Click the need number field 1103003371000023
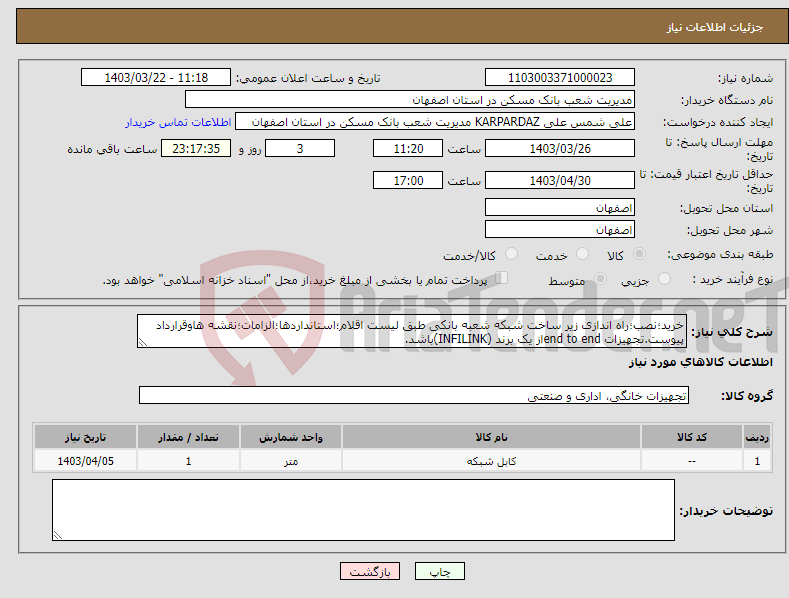This screenshot has width=789, height=598. pyautogui.click(x=560, y=78)
